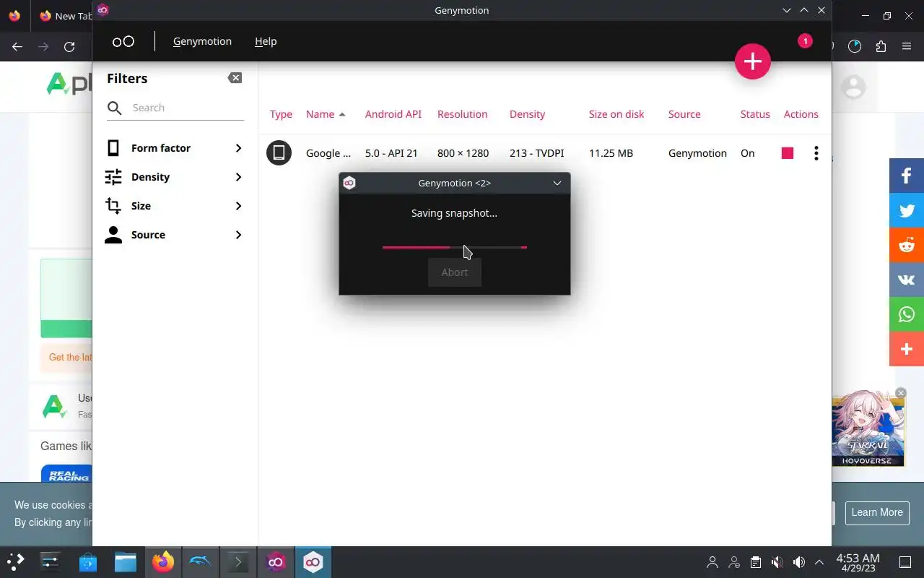
Task: Expand the Size filter
Action: [238, 206]
